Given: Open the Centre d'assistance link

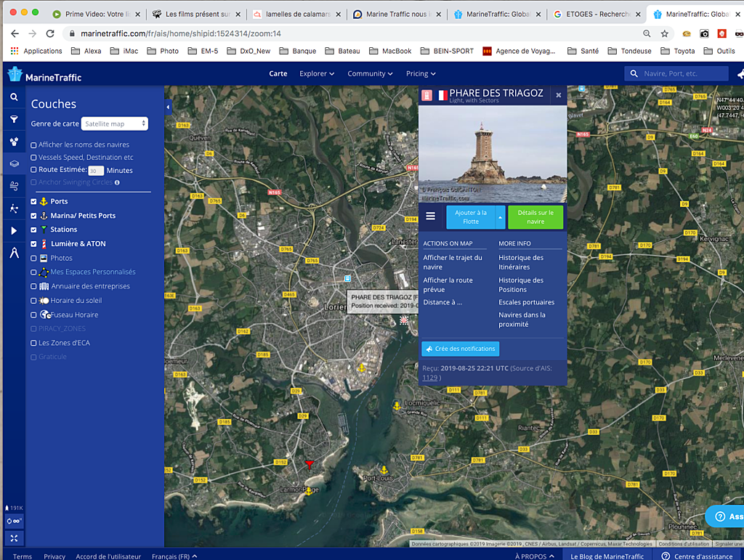Looking at the screenshot, I should click(698, 556).
